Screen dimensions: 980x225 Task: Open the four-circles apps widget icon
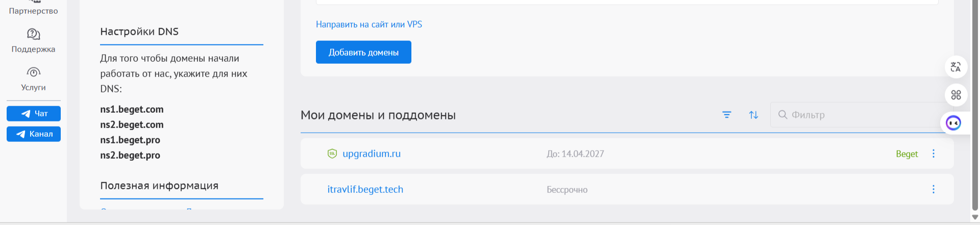point(956,95)
